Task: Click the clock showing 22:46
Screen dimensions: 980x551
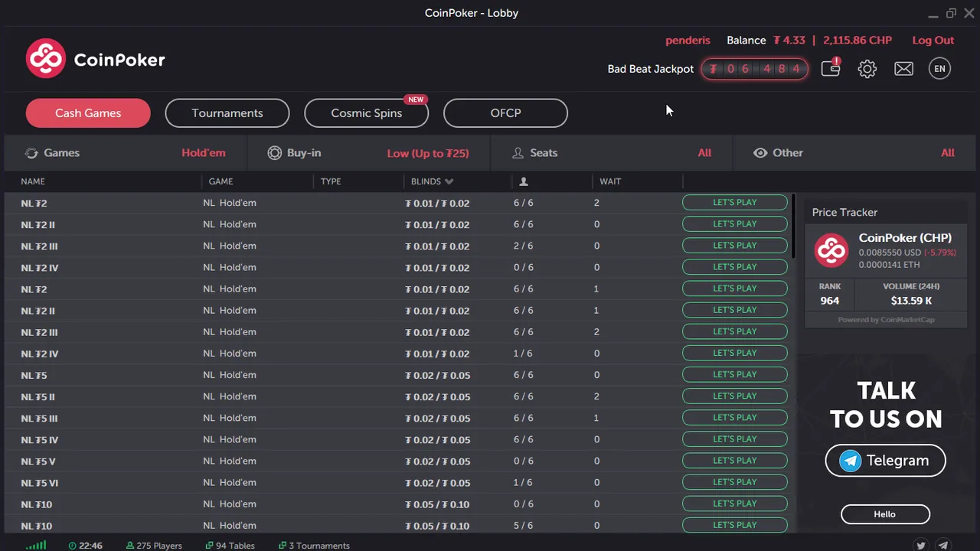Action: point(85,546)
